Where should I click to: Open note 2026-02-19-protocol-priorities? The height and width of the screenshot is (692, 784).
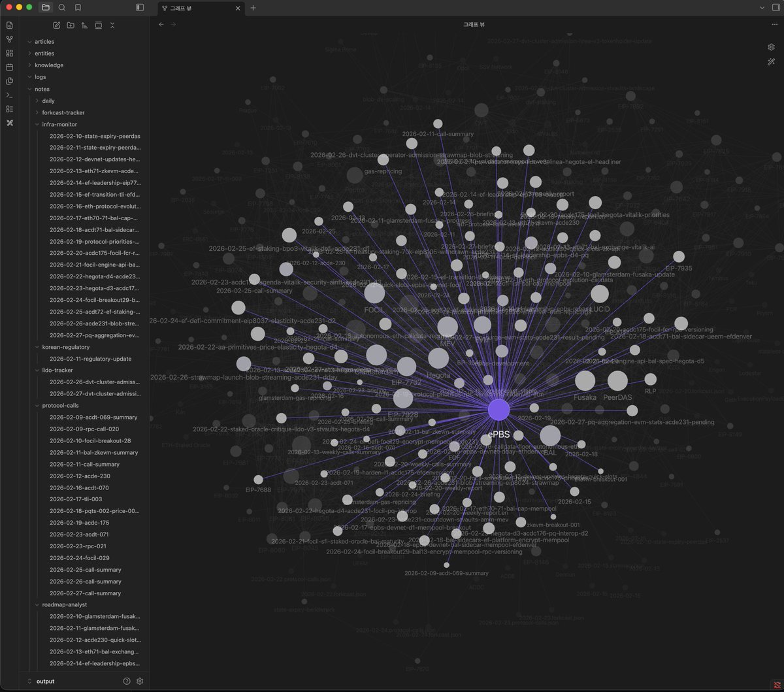click(x=95, y=241)
